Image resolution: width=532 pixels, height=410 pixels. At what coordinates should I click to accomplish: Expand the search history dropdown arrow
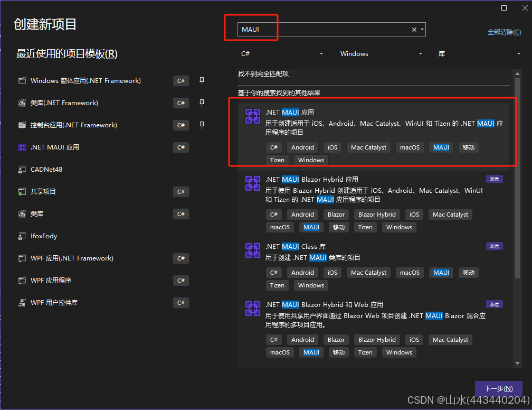(422, 30)
